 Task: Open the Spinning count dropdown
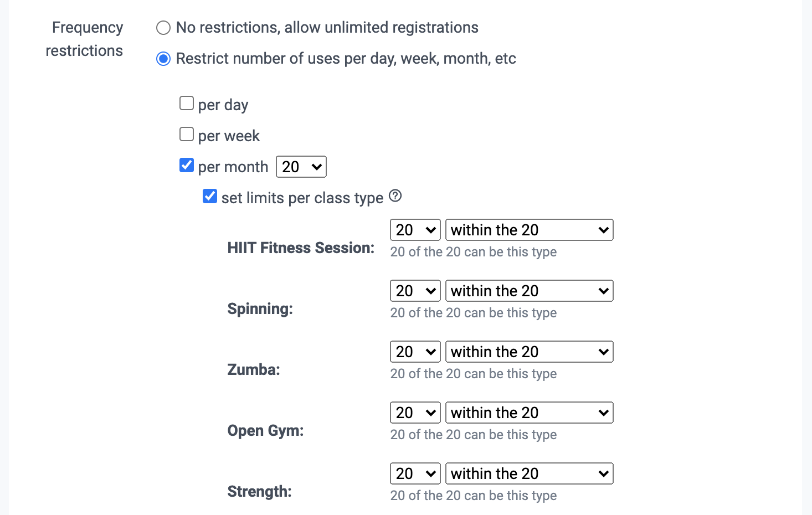pos(415,291)
